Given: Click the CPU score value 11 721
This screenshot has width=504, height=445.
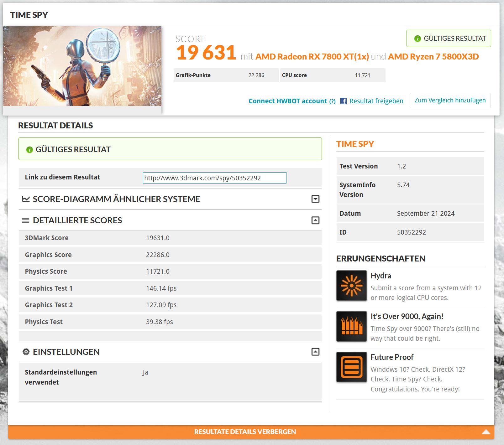Looking at the screenshot, I should click(x=362, y=75).
